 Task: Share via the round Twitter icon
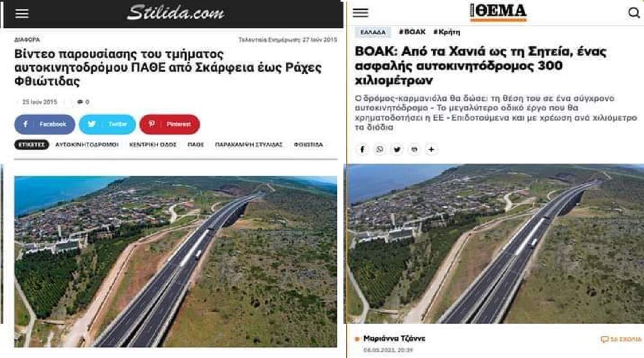click(397, 150)
